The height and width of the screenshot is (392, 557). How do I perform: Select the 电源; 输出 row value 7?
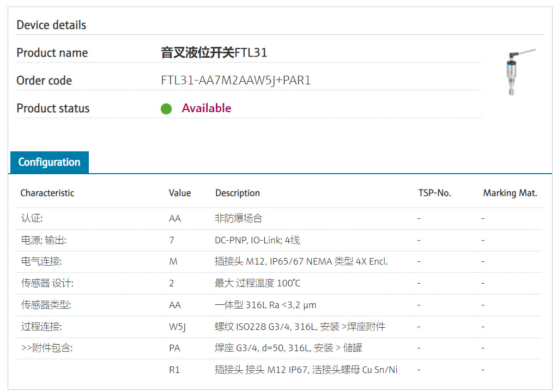click(172, 240)
